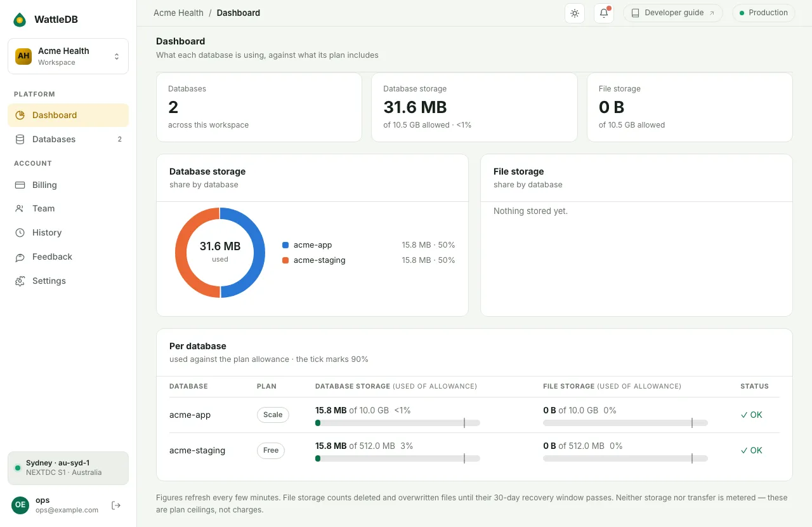The image size is (812, 527).
Task: Click the sign-out icon next to ops
Action: [116, 505]
